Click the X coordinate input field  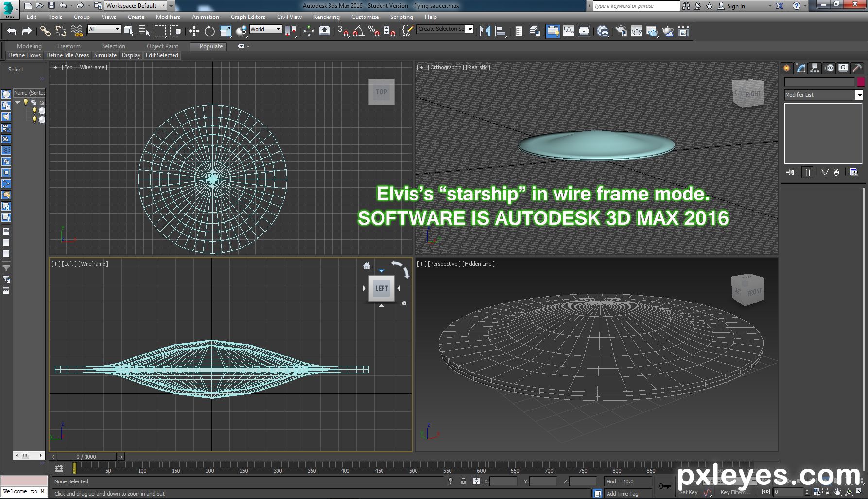click(x=503, y=481)
